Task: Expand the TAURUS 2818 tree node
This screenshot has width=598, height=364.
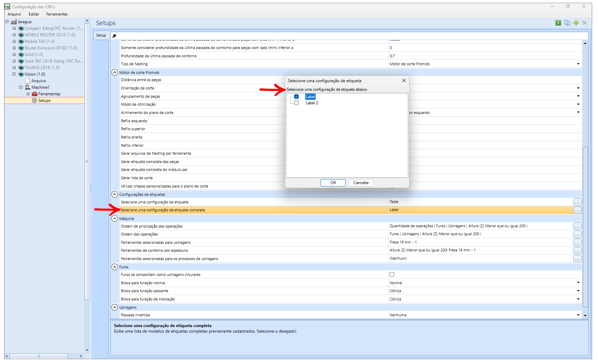Action: (x=14, y=67)
